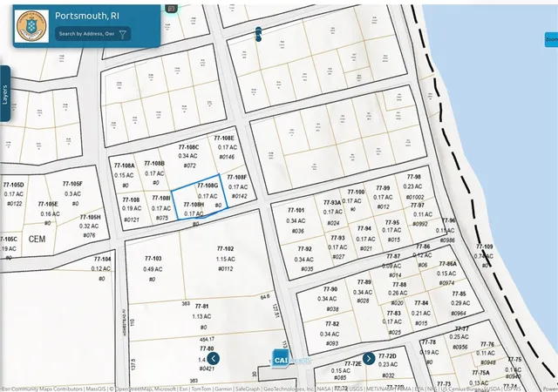
Task: Select parcel 77-103 on the map
Action: click(x=153, y=268)
